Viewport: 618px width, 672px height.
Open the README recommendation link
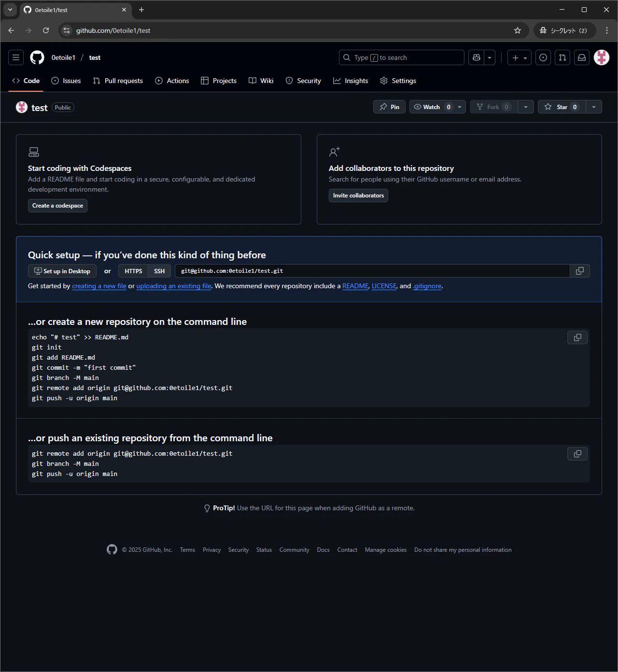(355, 286)
